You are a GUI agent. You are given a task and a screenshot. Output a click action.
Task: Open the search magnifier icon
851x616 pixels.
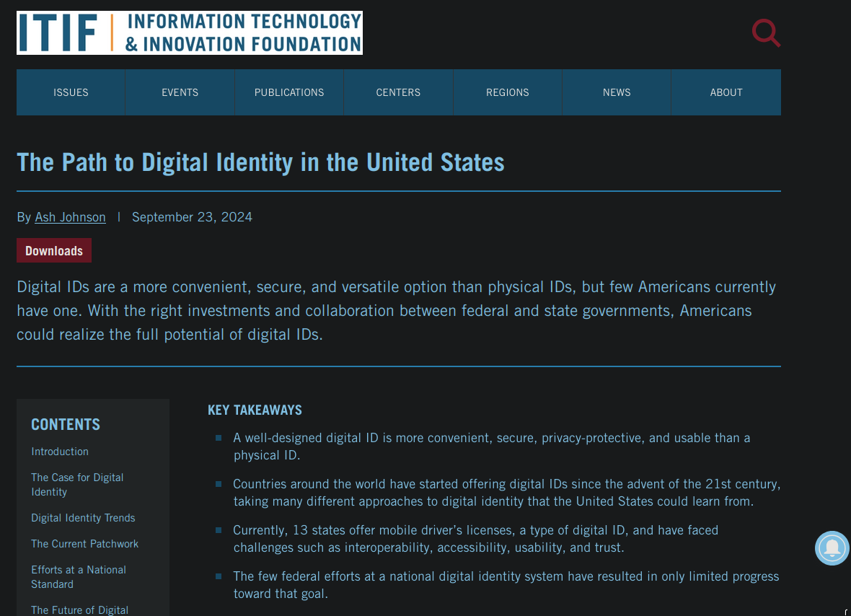point(766,33)
